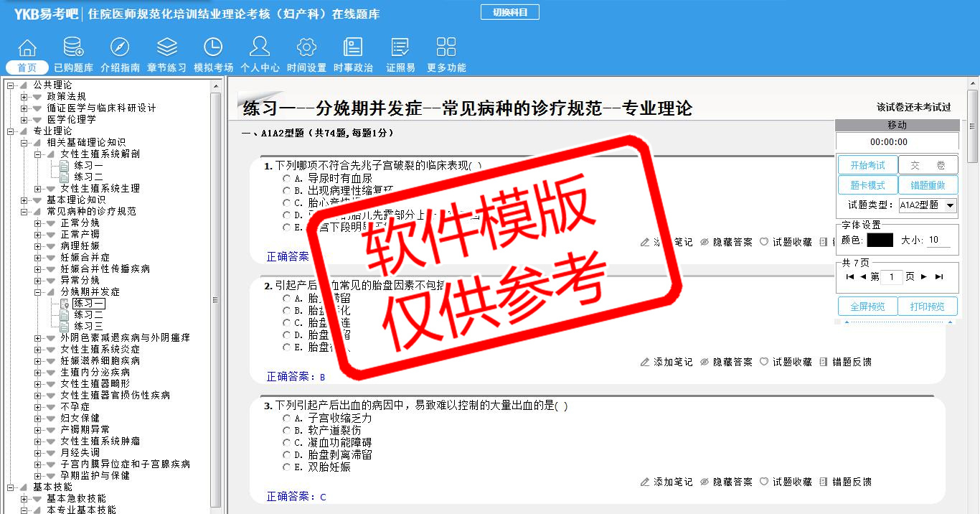The image size is (980, 514).
Task: Open 介绍指南 compass icon
Action: (x=120, y=48)
